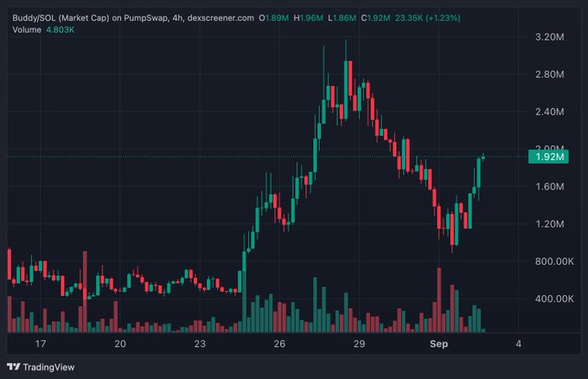
Task: Select the low value L1.86M
Action: click(x=342, y=18)
